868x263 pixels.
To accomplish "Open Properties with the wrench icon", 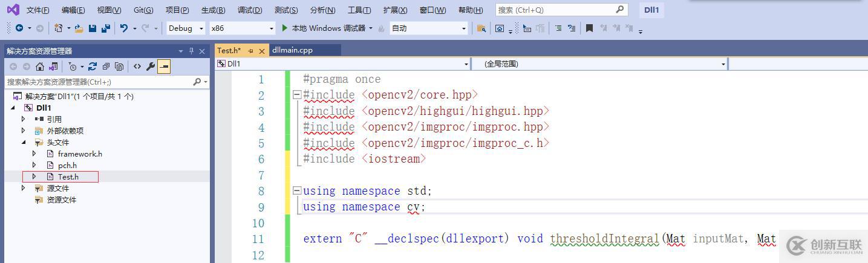I will pos(151,67).
